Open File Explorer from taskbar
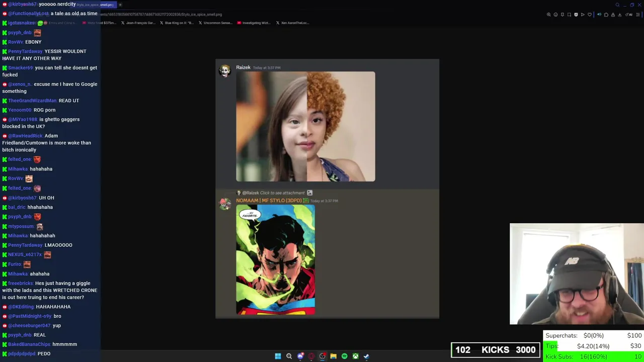Screen dimensions: 644x362 (333, 356)
